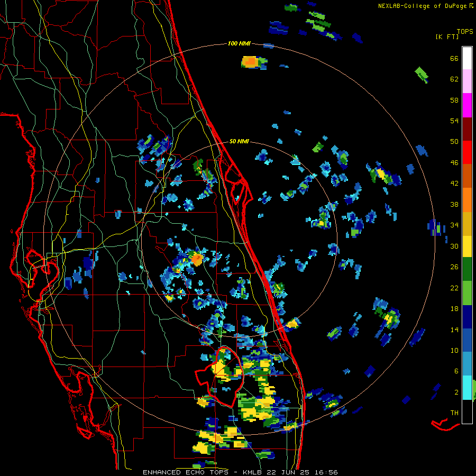Click legend value 34
476x476 pixels.
[454, 225]
